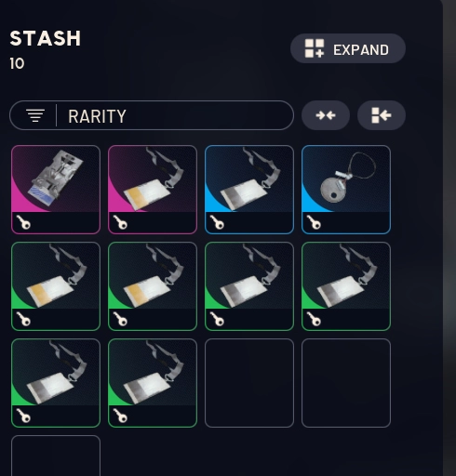Select the blue-rarity round key tag item
Screen dimensions: 456x476
(x=346, y=190)
